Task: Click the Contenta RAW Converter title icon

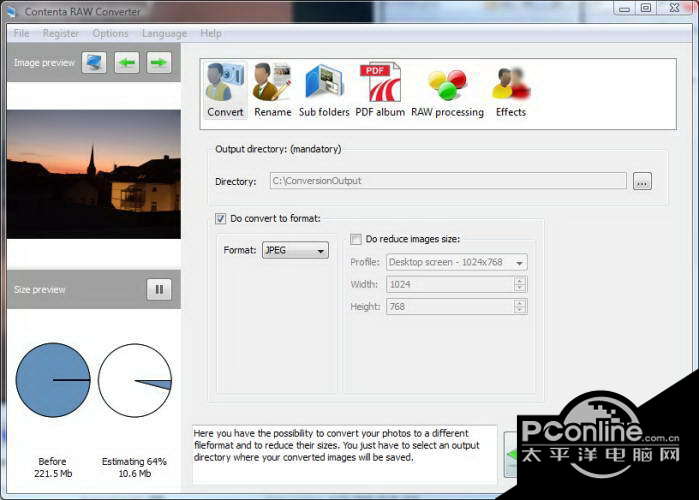Action: pyautogui.click(x=11, y=12)
